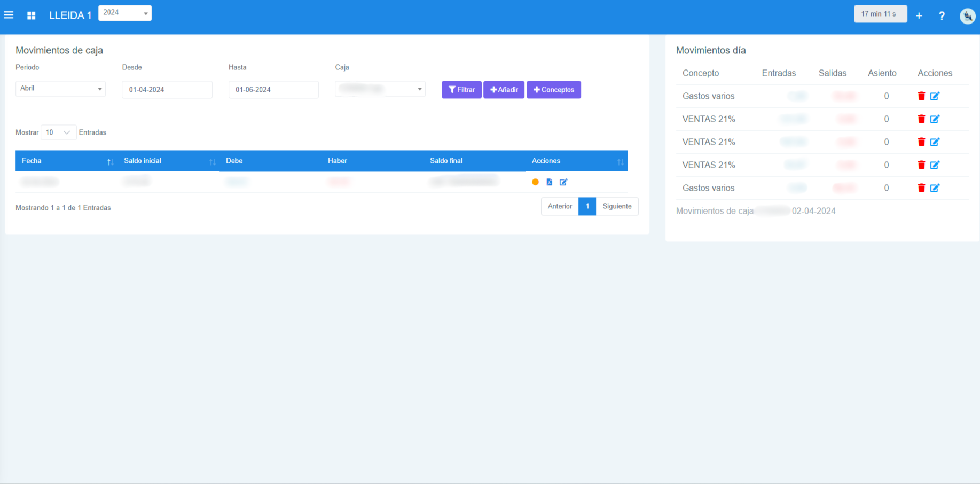Click the orange status dot
This screenshot has width=980, height=484.
(x=535, y=182)
